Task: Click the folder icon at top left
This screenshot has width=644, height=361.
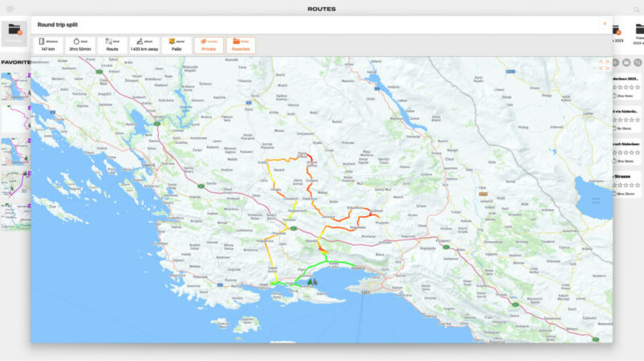Action: coord(14,31)
